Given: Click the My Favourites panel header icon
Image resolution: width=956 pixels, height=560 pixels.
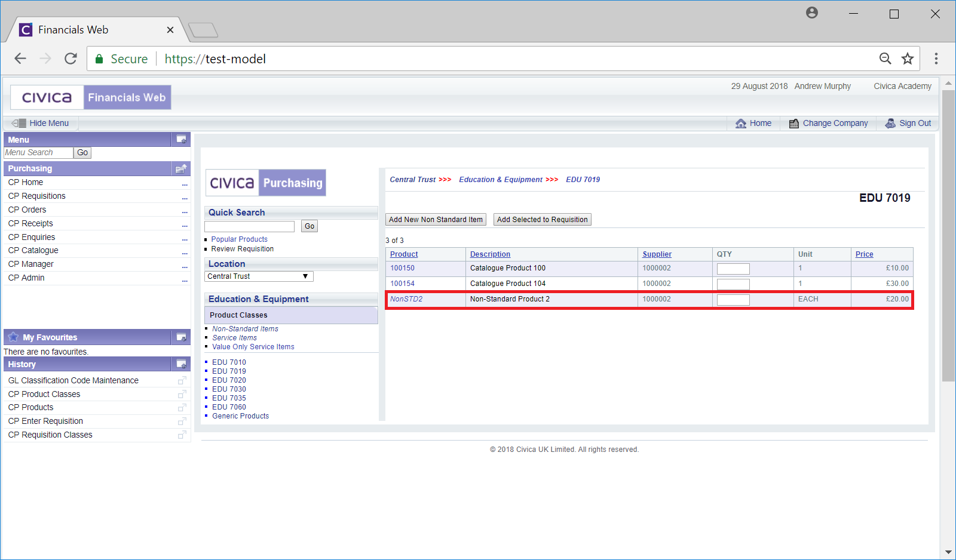Looking at the screenshot, I should tap(181, 337).
